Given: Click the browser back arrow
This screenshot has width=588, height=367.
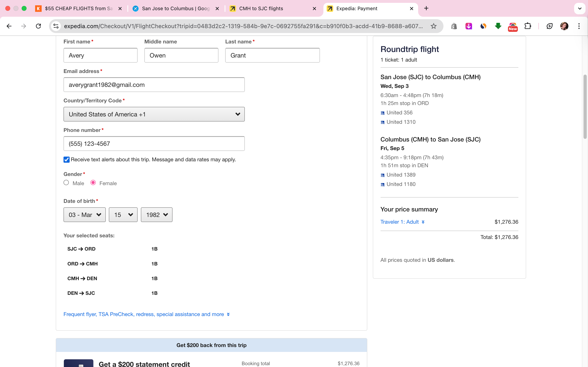Looking at the screenshot, I should pyautogui.click(x=9, y=26).
